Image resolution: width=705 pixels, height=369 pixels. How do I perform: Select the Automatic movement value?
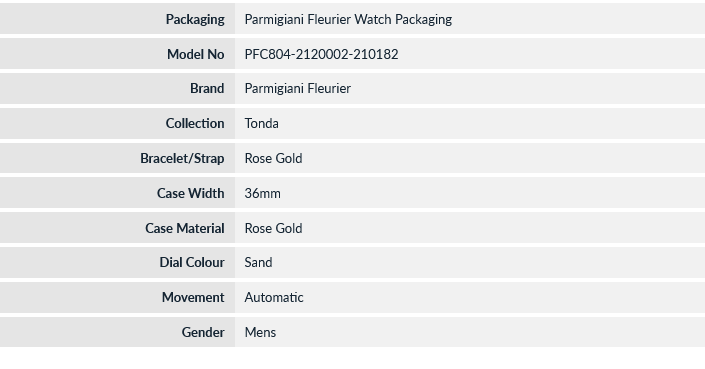(274, 298)
